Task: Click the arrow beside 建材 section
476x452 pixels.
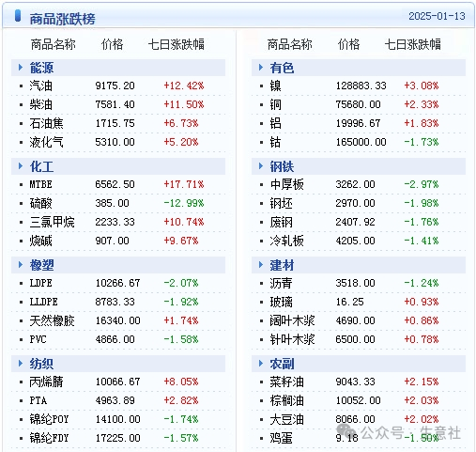Action: [x=261, y=264]
